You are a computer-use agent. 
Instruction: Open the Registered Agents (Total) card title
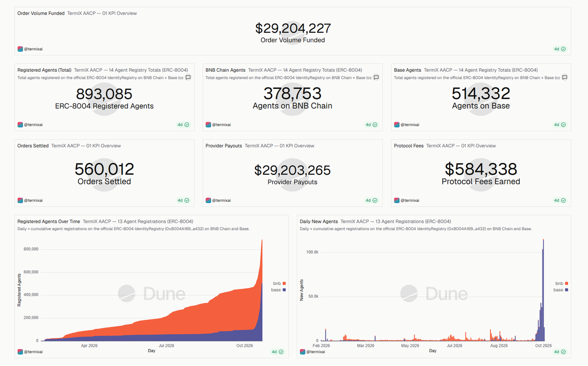pos(44,70)
